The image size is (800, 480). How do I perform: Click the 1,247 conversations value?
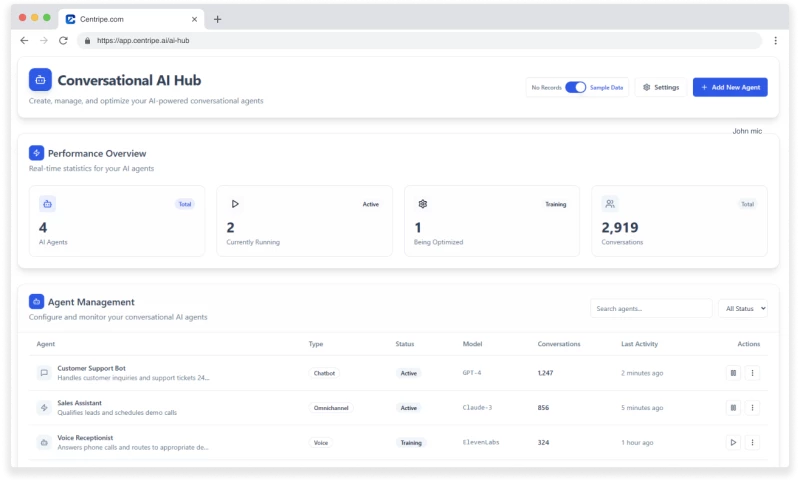coord(545,373)
